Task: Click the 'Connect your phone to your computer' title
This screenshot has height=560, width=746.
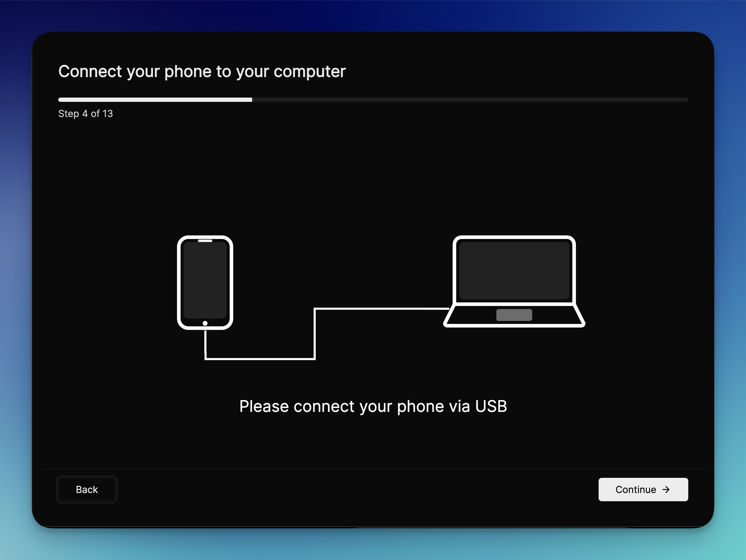Action: (x=202, y=71)
